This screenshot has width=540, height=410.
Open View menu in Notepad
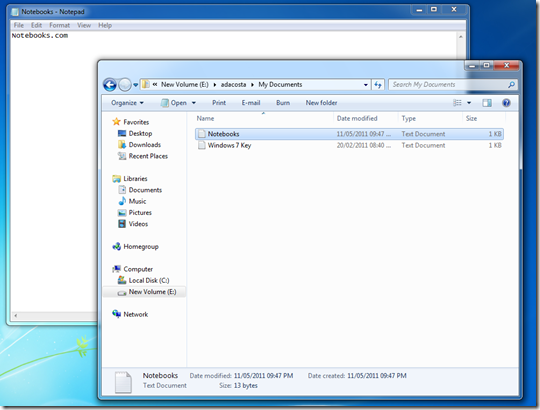pos(84,25)
